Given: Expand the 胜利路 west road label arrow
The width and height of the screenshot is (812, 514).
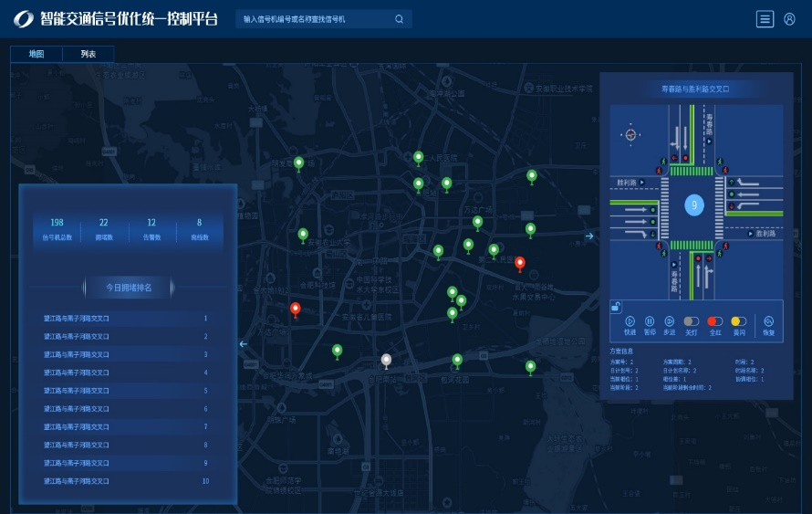Looking at the screenshot, I should pyautogui.click(x=642, y=183).
